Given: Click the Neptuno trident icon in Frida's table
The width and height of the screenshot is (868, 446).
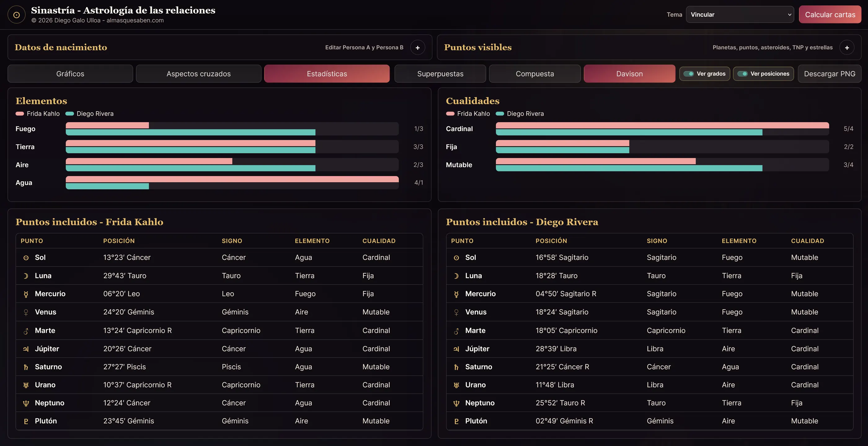Looking at the screenshot, I should coord(26,403).
